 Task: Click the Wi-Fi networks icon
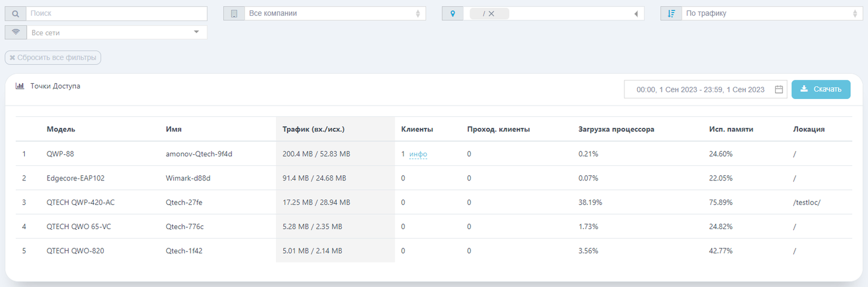(15, 33)
